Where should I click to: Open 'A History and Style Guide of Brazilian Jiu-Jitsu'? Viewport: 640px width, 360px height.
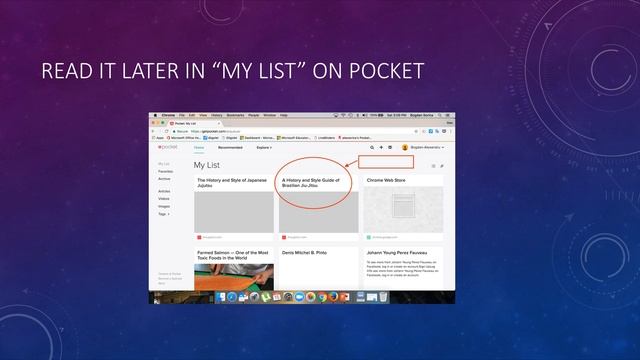pyautogui.click(x=311, y=182)
